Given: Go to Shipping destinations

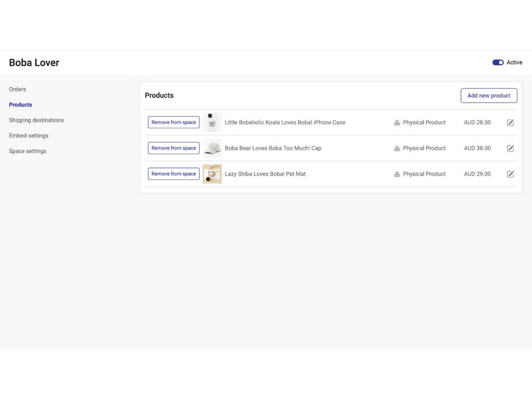Looking at the screenshot, I should (x=36, y=120).
